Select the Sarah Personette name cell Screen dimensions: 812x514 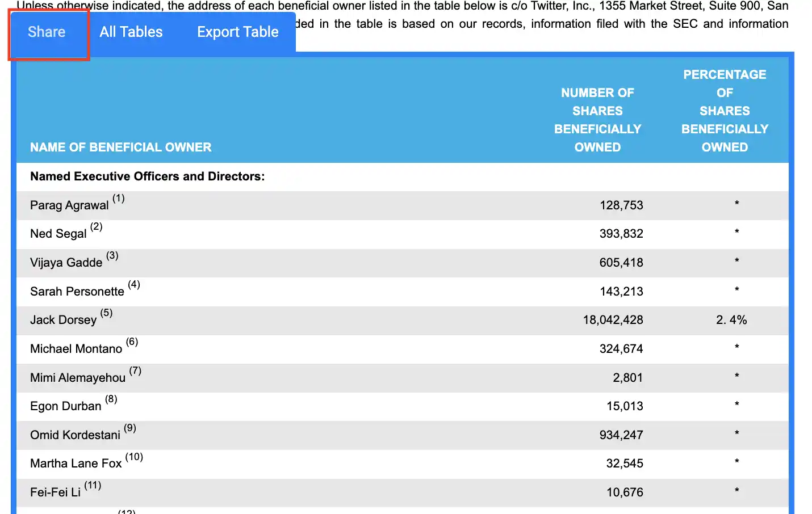[x=77, y=292]
